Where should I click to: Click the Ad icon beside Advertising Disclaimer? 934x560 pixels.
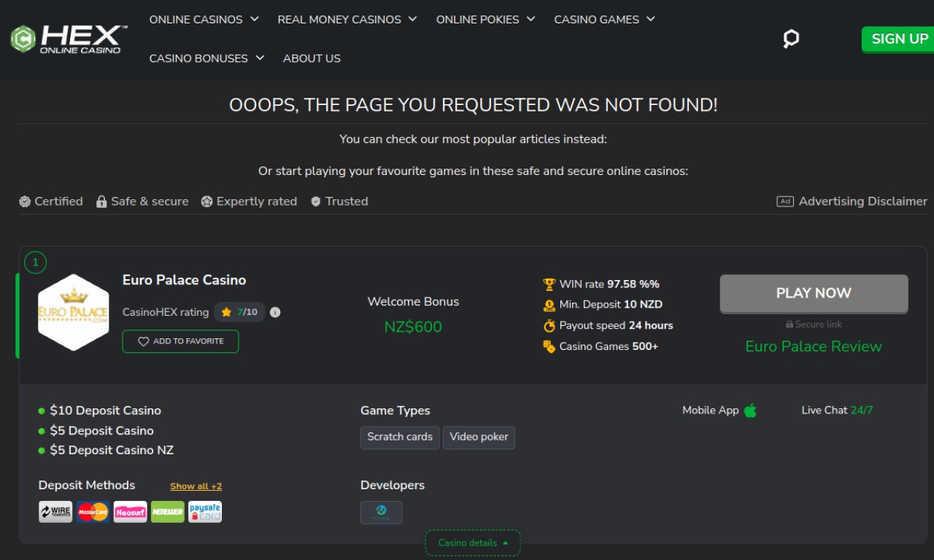(785, 201)
